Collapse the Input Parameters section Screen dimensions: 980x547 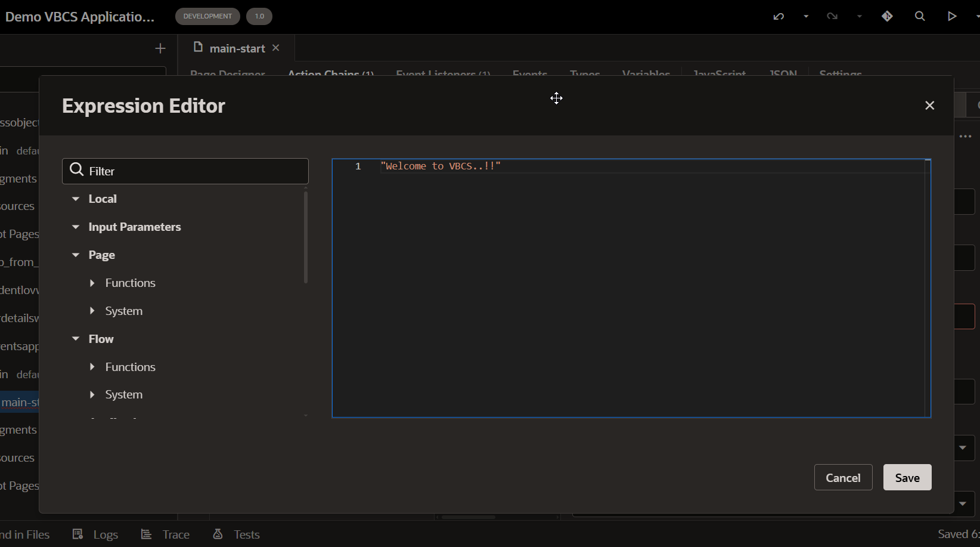76,227
